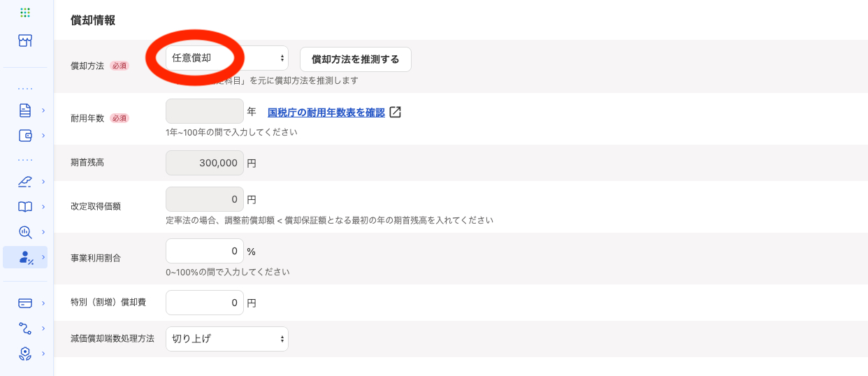The height and width of the screenshot is (376, 868).
Task: Expand the chevron beside the wallet icon
Action: (43, 136)
